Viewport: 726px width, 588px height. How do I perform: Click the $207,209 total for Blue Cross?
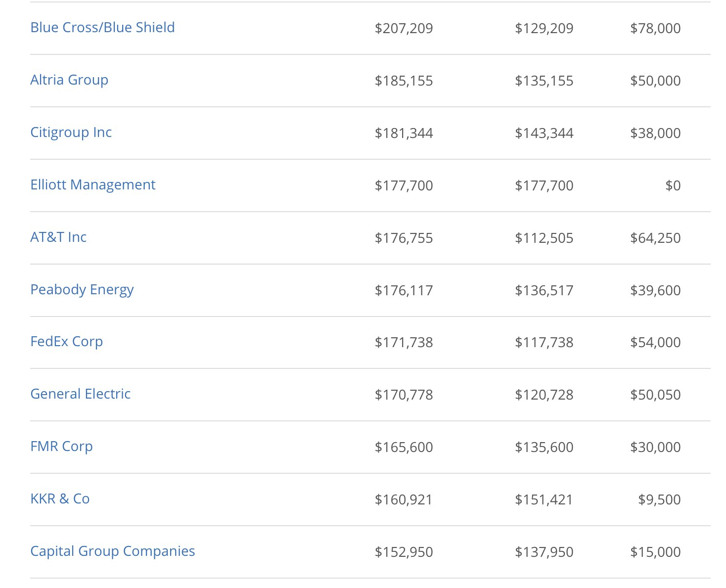coord(404,29)
